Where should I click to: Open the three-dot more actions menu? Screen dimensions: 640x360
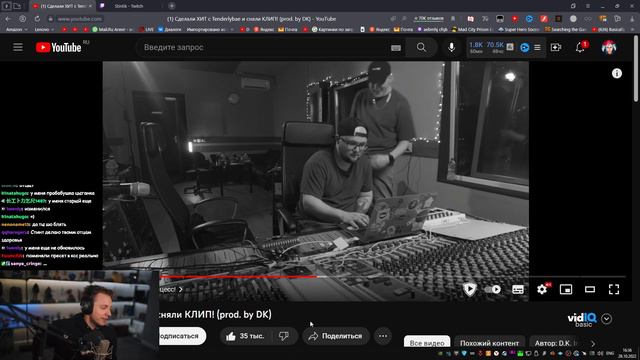tap(382, 336)
